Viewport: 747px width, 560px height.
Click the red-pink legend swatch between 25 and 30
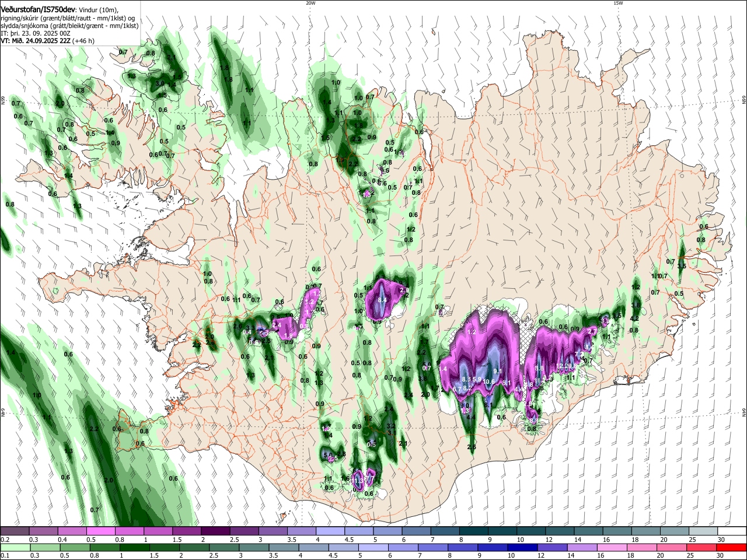coord(701,548)
